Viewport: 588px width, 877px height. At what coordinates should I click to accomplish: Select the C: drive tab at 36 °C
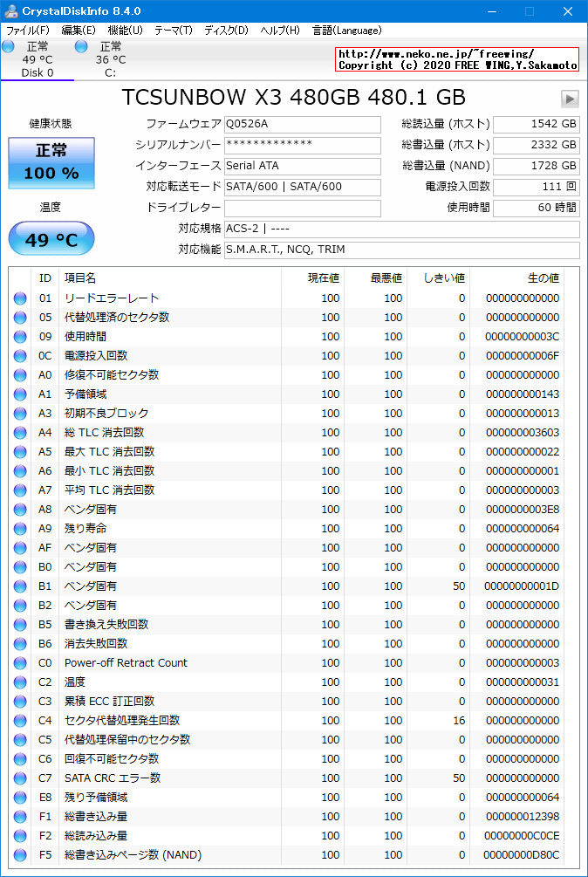click(x=110, y=59)
